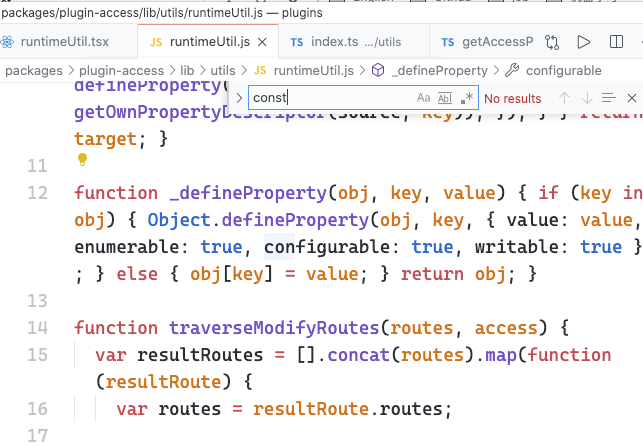
Task: Open the utils breadcrumb segment
Action: click(x=223, y=71)
